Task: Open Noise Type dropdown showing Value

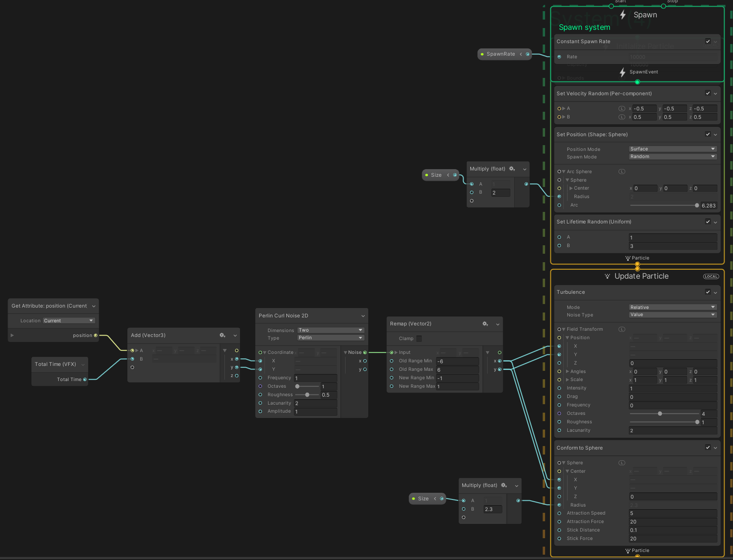Action: (672, 315)
